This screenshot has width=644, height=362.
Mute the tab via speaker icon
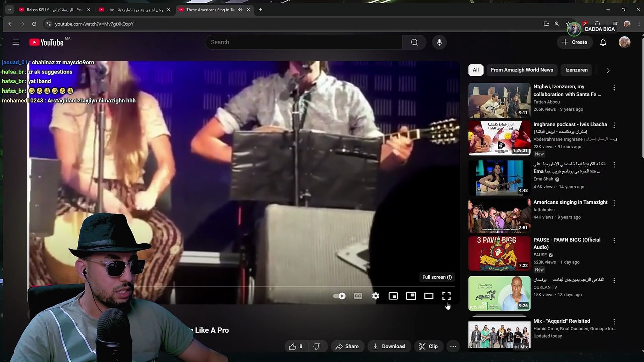(240, 10)
